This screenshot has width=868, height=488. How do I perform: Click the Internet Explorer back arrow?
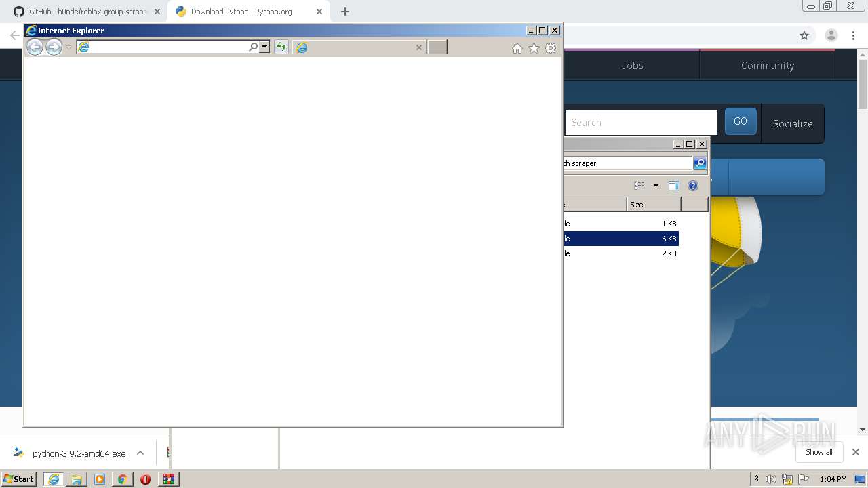pyautogui.click(x=35, y=47)
